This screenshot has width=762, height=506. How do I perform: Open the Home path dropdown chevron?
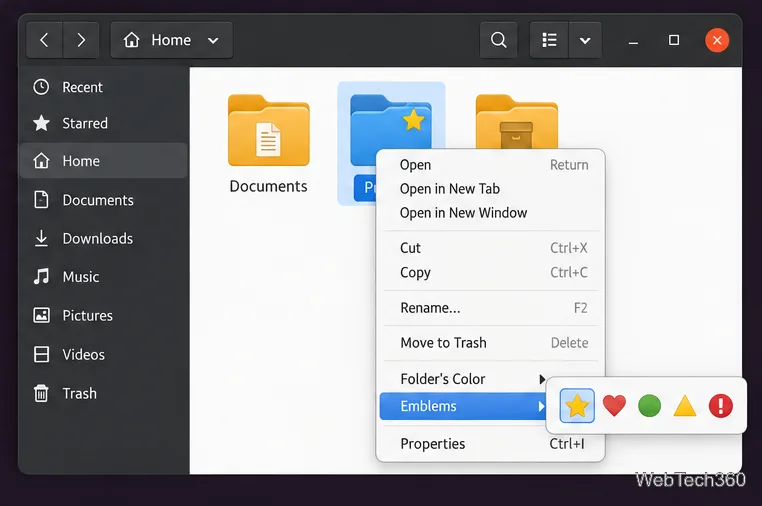pos(213,40)
